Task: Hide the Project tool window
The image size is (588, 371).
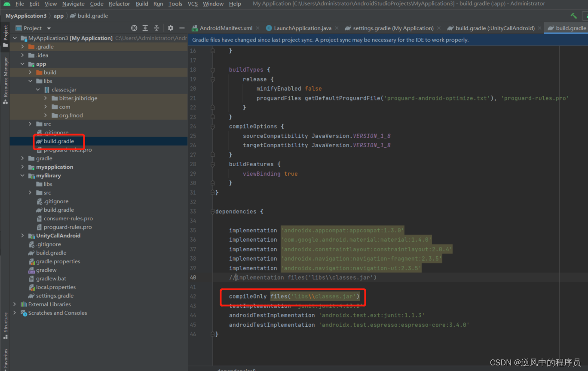Action: click(182, 28)
